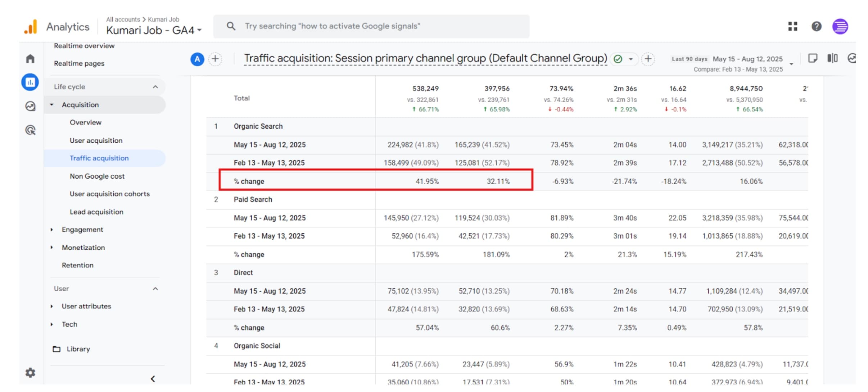This screenshot has width=868, height=392.
Task: Select the A comparison chip
Action: [197, 59]
